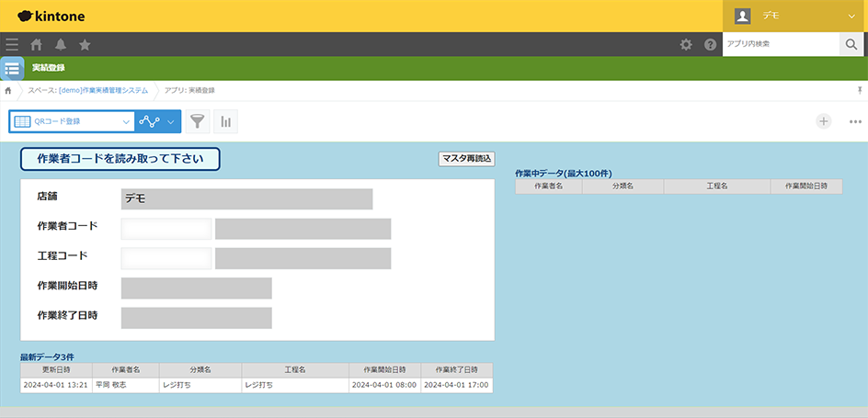Expand the graph view dropdown arrow
Image resolution: width=868 pixels, height=418 pixels.
tap(170, 121)
